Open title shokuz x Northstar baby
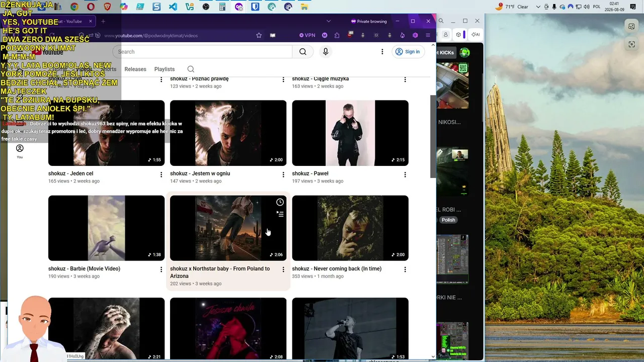This screenshot has height=362, width=644. [x=220, y=272]
